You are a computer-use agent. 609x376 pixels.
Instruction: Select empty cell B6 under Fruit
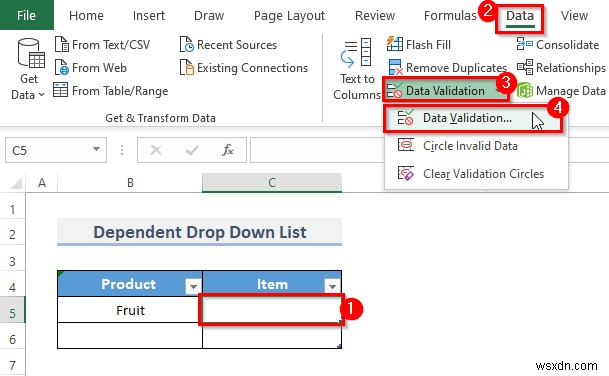(130, 336)
